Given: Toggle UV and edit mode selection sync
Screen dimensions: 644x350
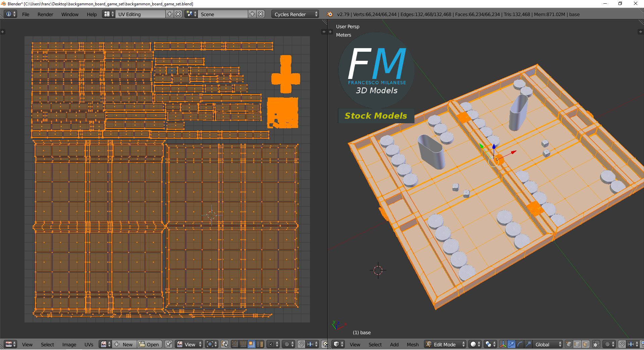Looking at the screenshot, I should pyautogui.click(x=224, y=344).
